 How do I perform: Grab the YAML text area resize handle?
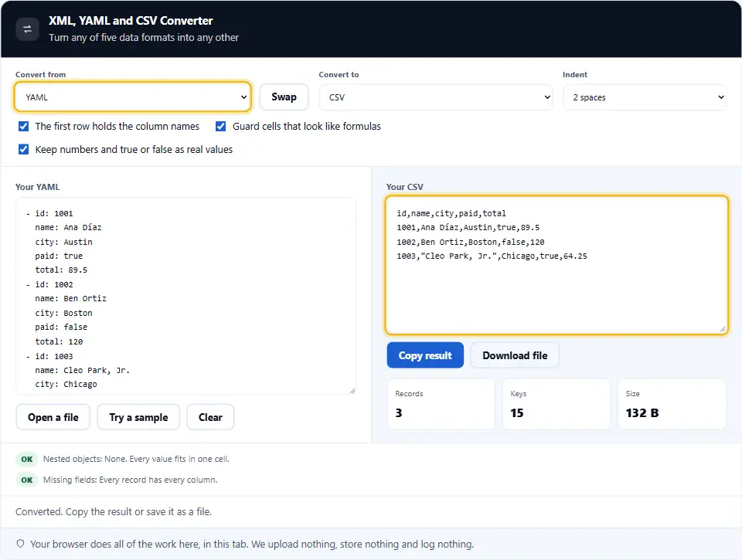point(352,391)
